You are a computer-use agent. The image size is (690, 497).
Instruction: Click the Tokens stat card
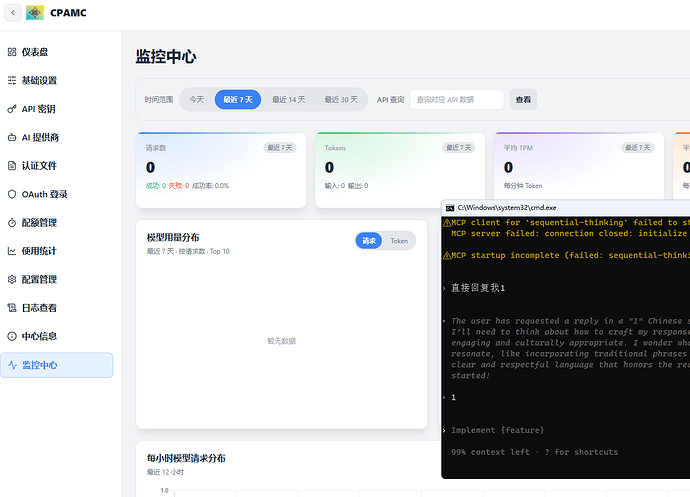(400, 170)
